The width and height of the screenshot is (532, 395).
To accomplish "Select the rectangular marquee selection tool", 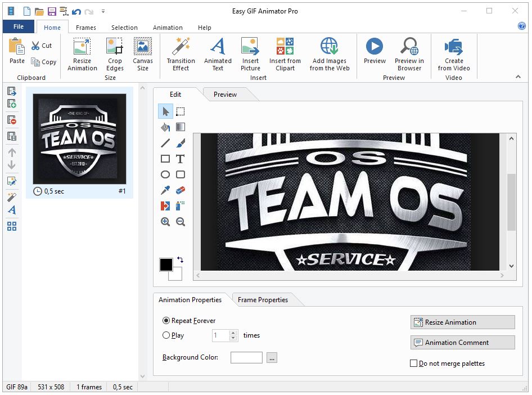I will [x=181, y=111].
